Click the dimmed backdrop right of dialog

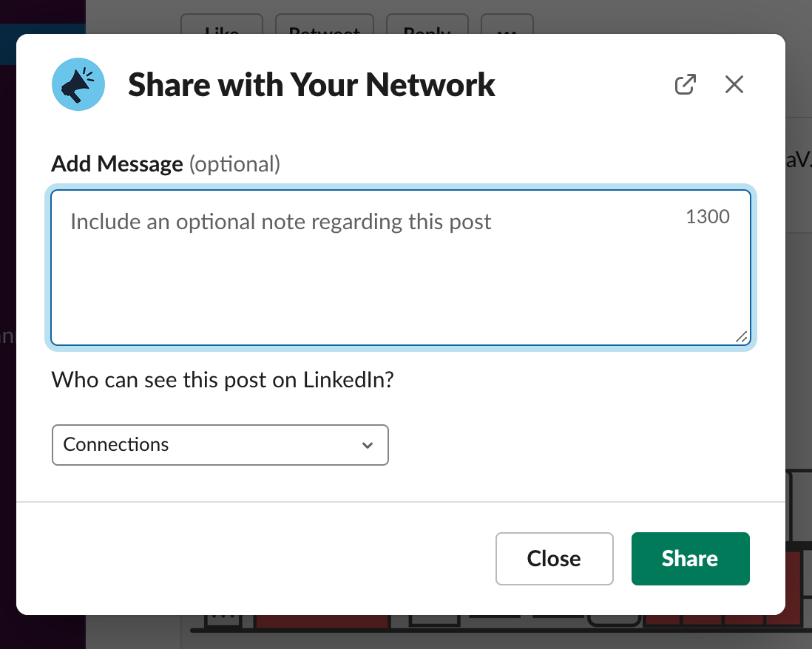799,310
